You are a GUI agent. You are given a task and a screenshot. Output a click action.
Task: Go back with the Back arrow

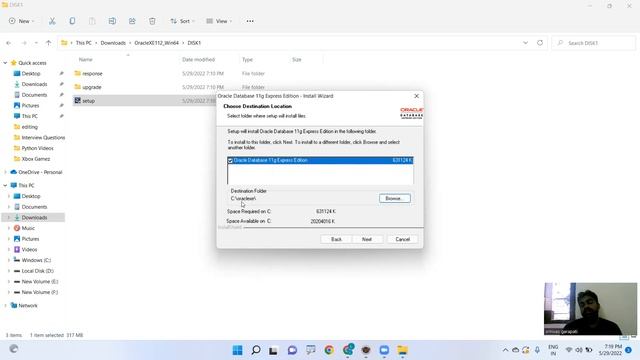point(9,43)
